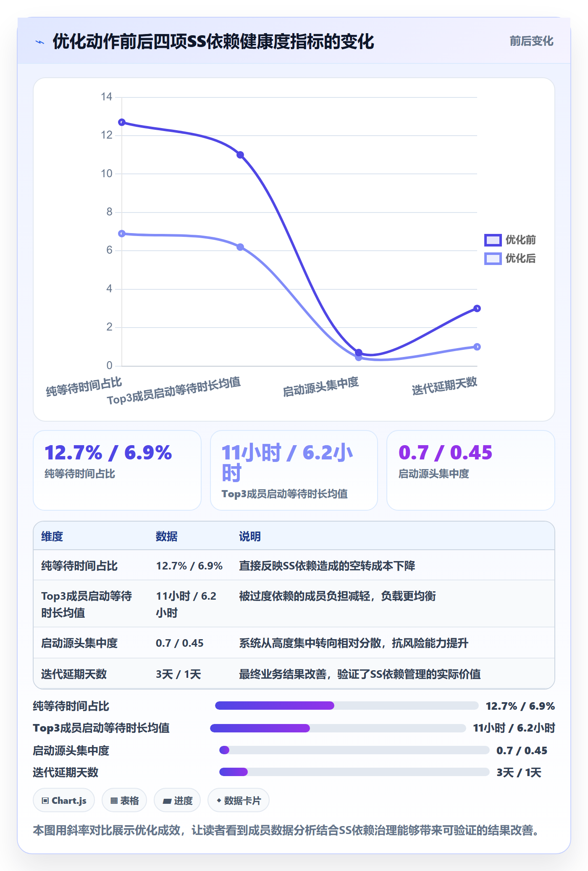Select the 12.7% / 6.9% stat card
The image size is (588, 871).
pos(117,470)
